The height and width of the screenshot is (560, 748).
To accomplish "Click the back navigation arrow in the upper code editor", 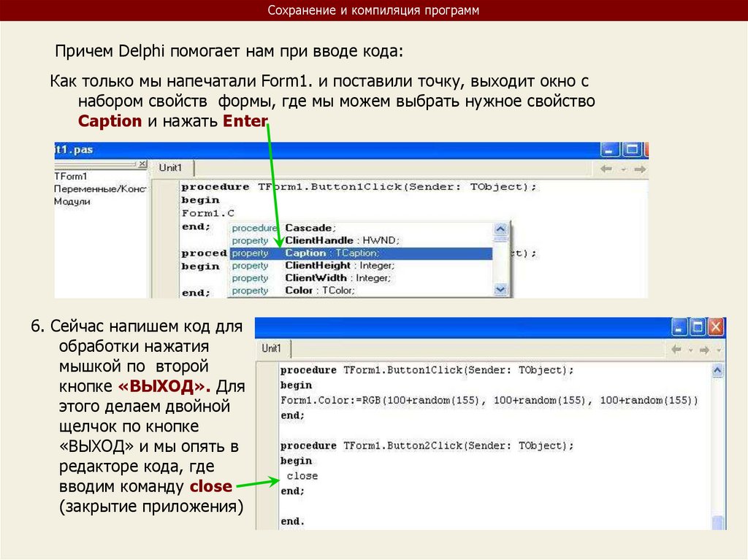I will coord(606,169).
